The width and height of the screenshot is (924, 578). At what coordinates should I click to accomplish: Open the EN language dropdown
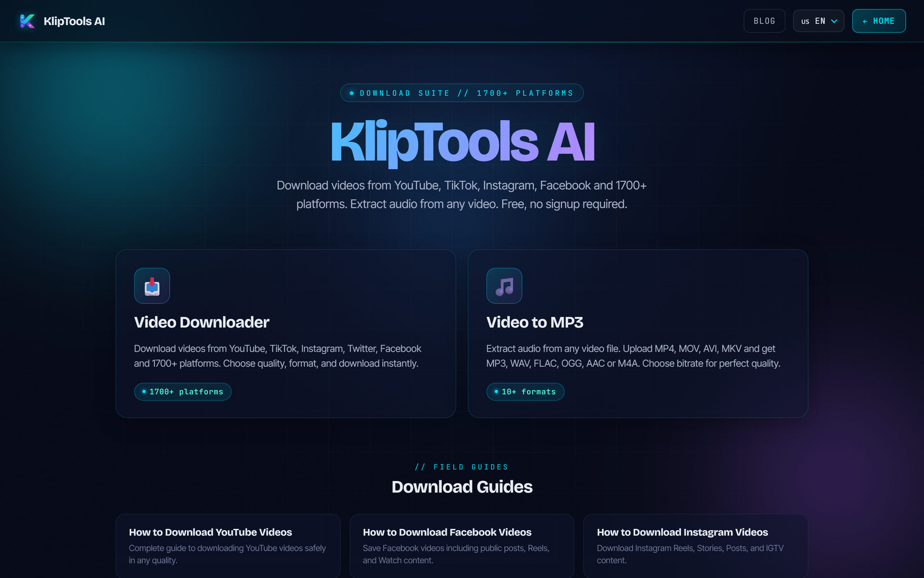pyautogui.click(x=819, y=21)
